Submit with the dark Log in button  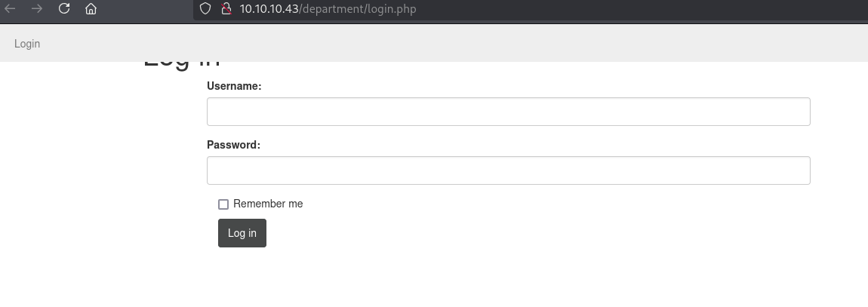pos(242,233)
